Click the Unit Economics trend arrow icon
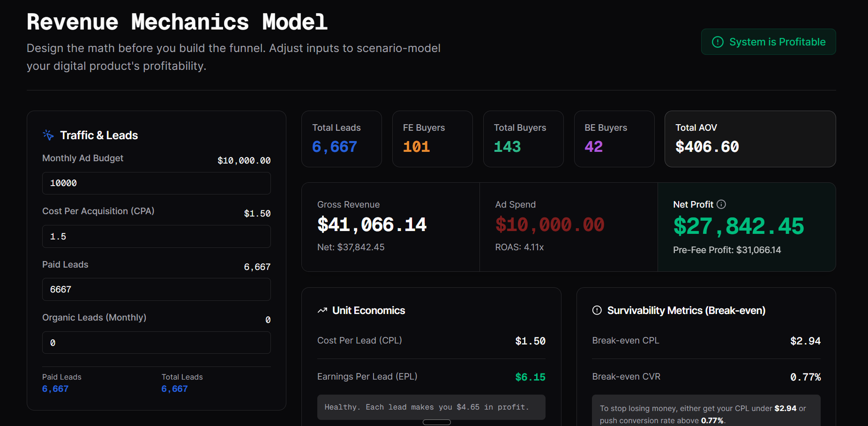This screenshot has width=868, height=426. click(x=322, y=311)
